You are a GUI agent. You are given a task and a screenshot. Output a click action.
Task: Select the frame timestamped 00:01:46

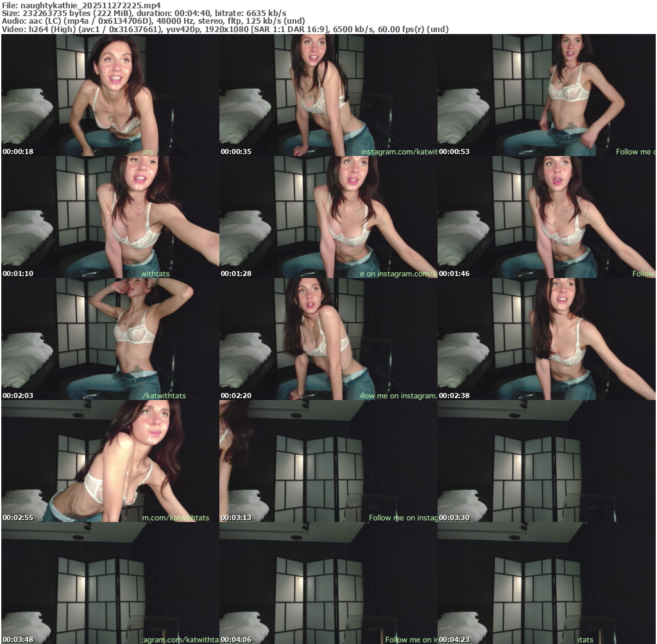pos(546,217)
